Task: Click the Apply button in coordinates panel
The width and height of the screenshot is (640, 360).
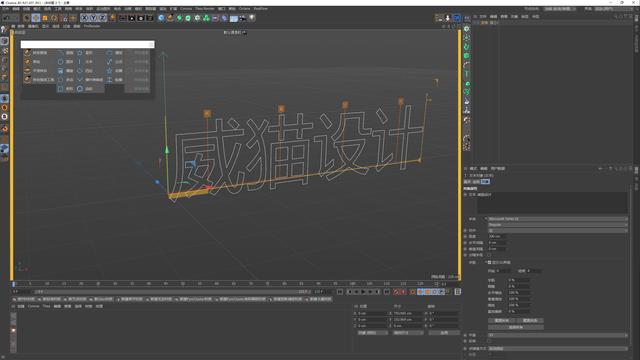Action: click(x=444, y=333)
